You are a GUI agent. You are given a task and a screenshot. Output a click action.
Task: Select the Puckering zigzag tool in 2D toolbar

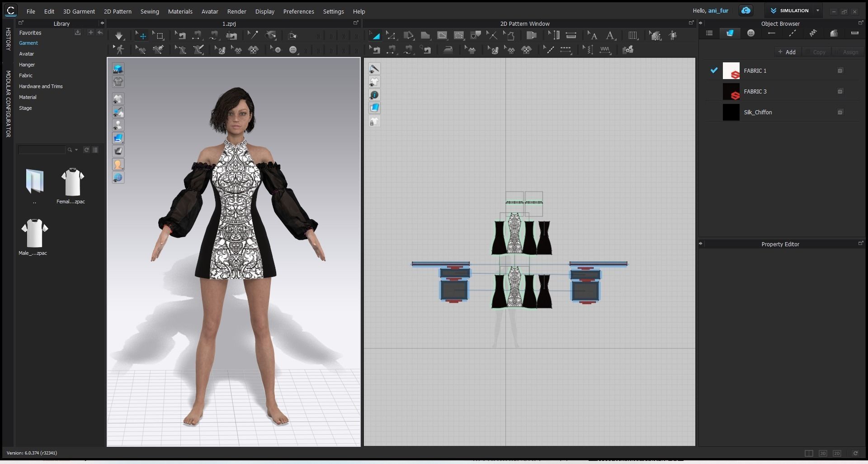click(605, 50)
